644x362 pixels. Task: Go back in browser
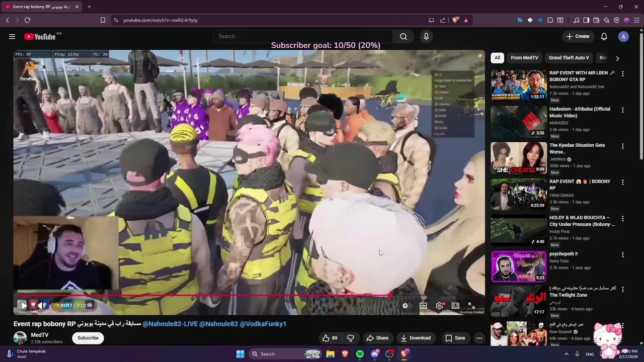tap(7, 20)
